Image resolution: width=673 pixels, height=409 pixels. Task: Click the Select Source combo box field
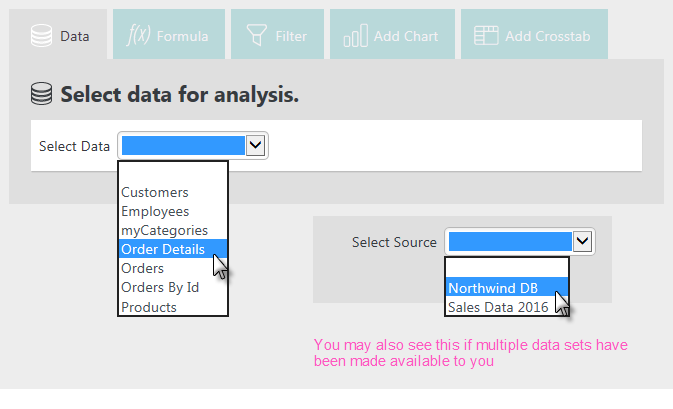[520, 242]
